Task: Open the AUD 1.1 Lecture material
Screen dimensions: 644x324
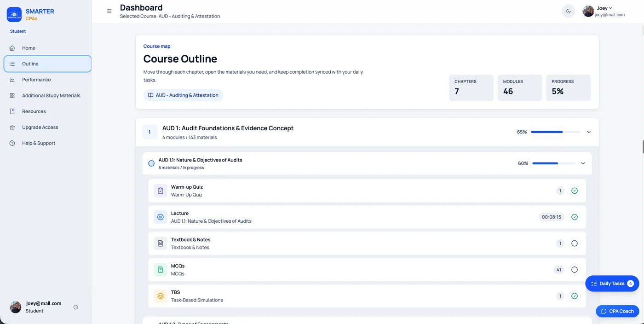Action: (367, 217)
